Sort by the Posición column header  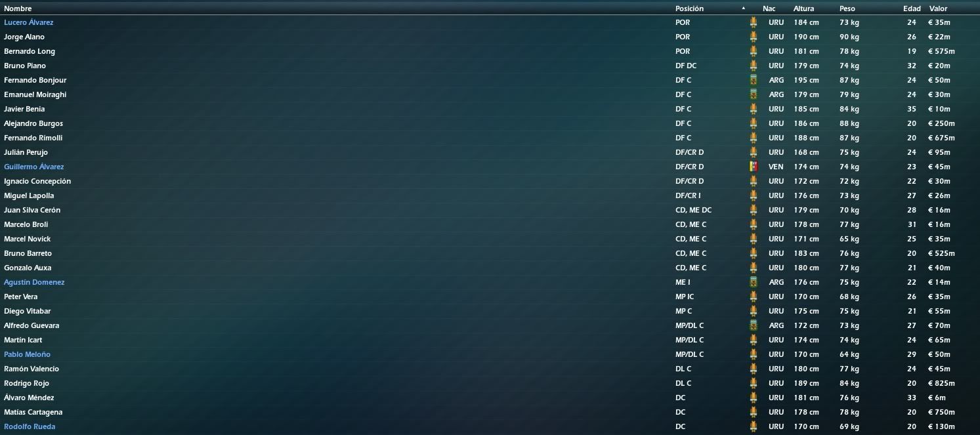(x=689, y=9)
